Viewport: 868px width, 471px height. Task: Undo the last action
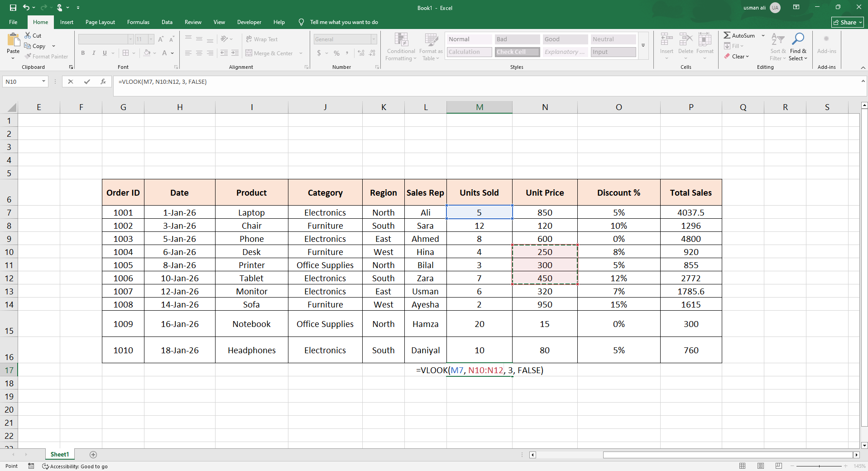click(26, 8)
